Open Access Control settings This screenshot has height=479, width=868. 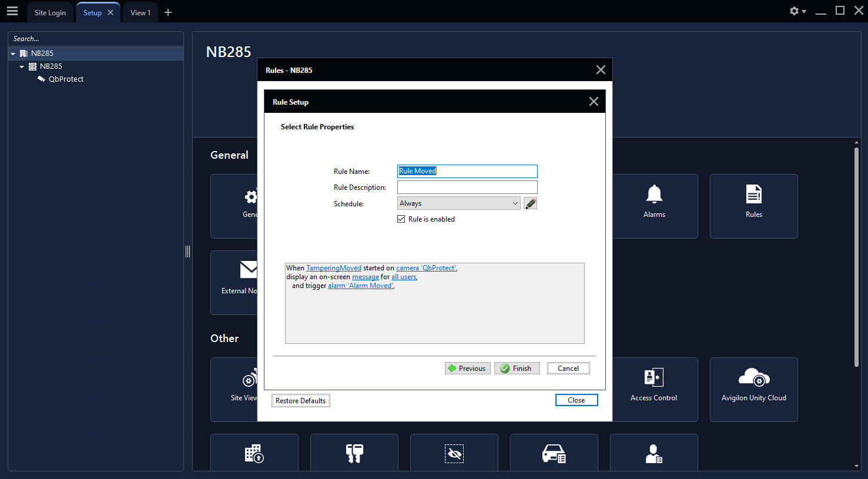[x=653, y=389]
